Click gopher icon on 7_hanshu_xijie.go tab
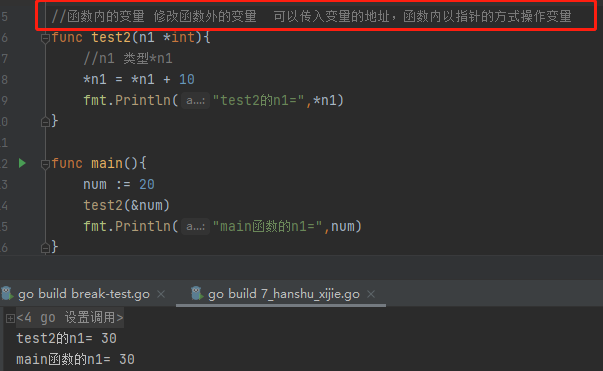 pos(197,294)
